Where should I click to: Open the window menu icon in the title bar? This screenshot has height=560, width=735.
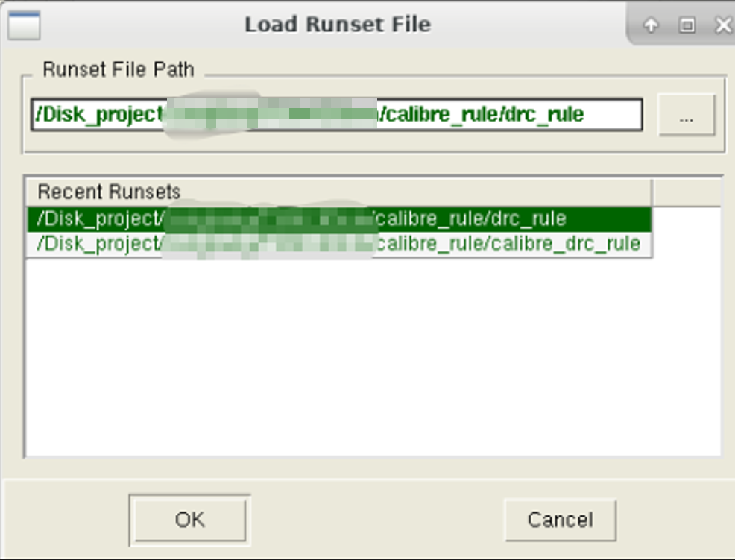coord(24,25)
